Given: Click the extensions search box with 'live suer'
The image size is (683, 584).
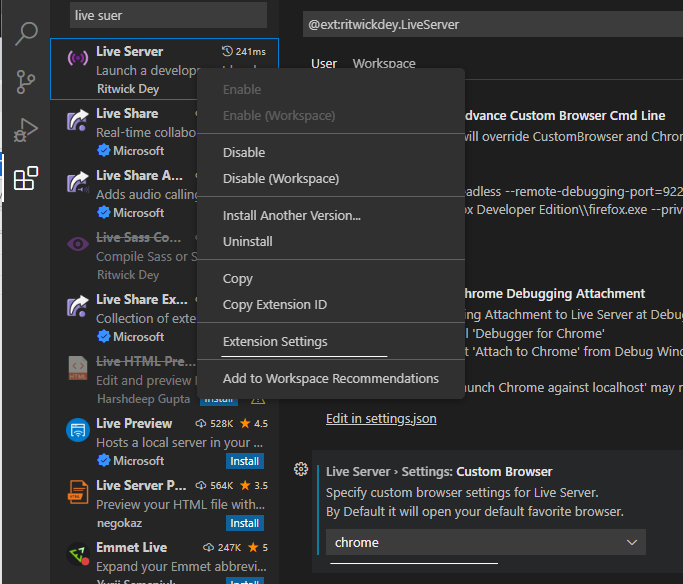Looking at the screenshot, I should pyautogui.click(x=168, y=15).
